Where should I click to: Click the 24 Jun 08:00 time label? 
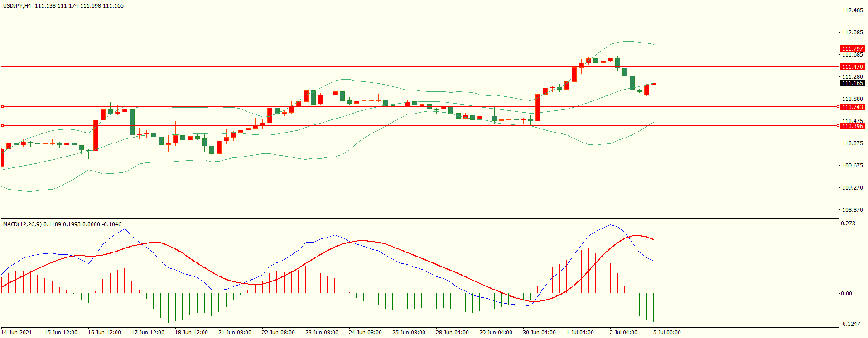(x=365, y=333)
